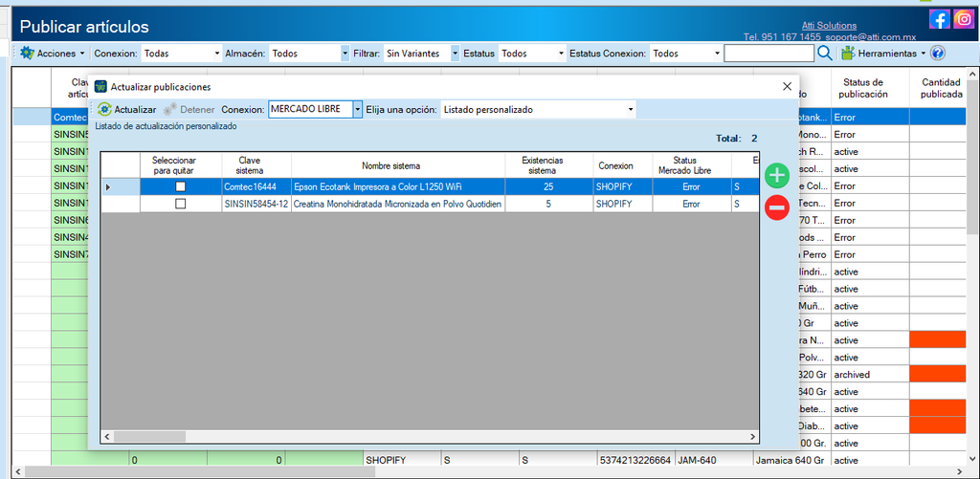
Task: Click the Jamaica 640 Gr cell
Action: click(x=791, y=461)
